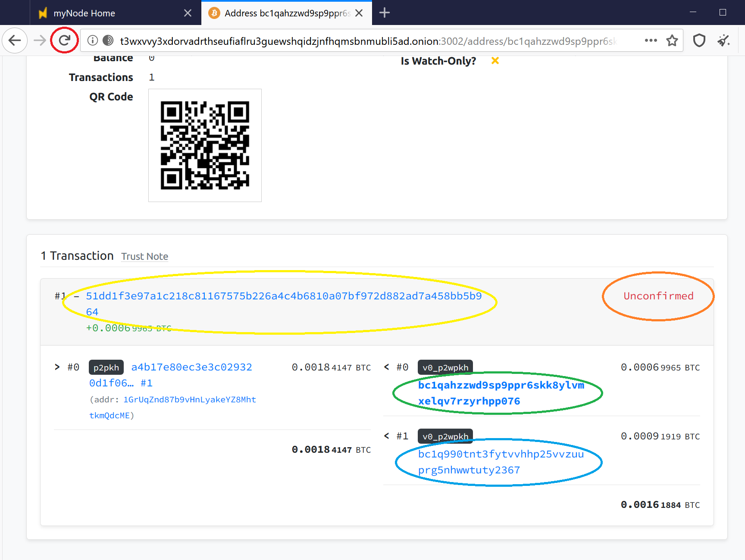Go back to the previous page
The height and width of the screenshot is (560, 745).
15,40
